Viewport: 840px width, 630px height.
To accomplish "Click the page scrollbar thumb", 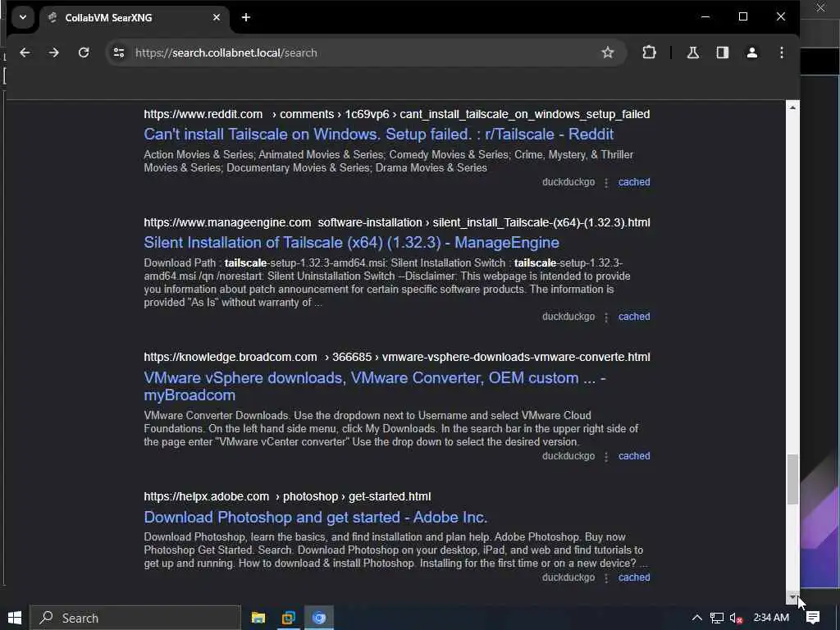I will pos(792,479).
